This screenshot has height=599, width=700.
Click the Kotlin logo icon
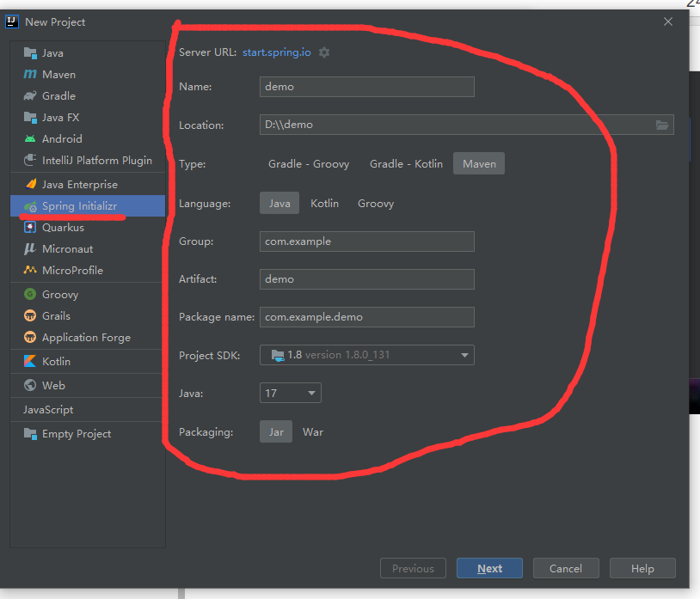[x=30, y=361]
